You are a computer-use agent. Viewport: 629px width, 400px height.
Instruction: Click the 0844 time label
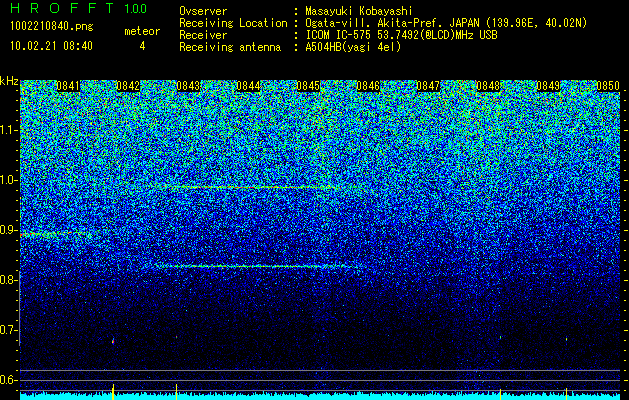pyautogui.click(x=248, y=86)
